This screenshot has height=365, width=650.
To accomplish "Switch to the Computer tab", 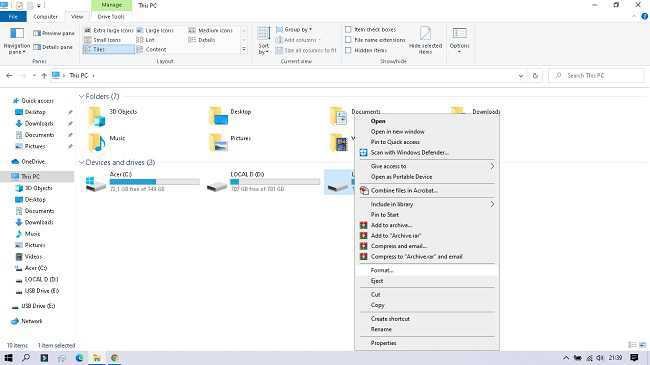I will (x=45, y=17).
